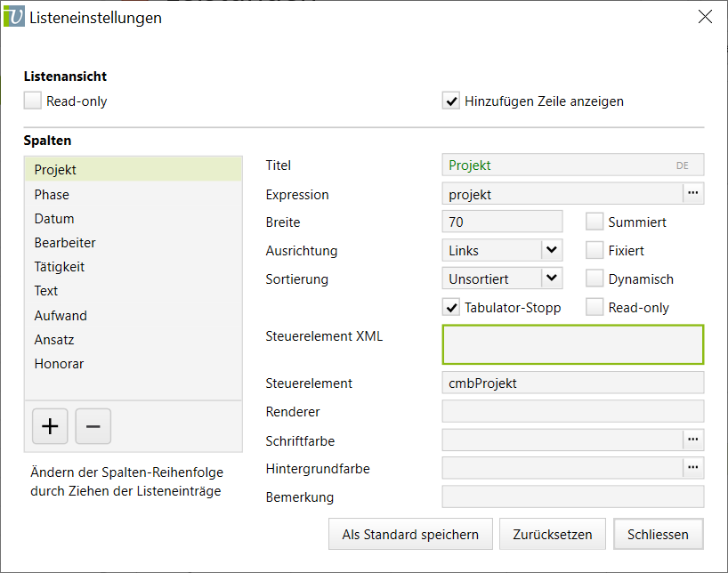Select the Phase column entry
Screen dimensions: 728x573
click(x=52, y=194)
